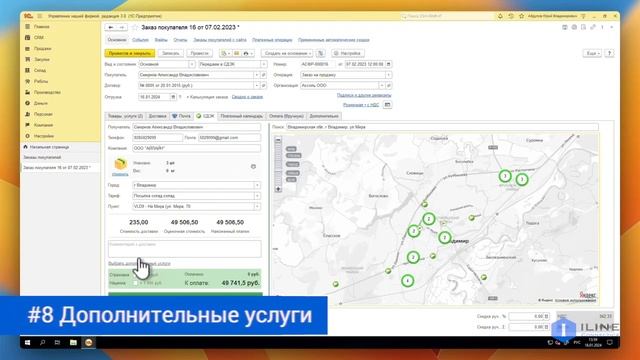Go back with the left arrow button
The image size is (640, 360).
tap(111, 27)
